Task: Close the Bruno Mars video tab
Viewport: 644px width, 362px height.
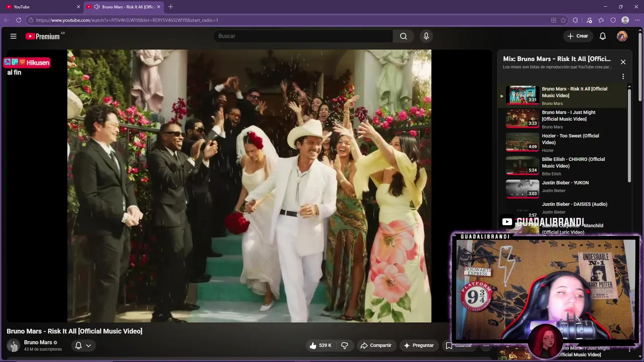Action: pyautogui.click(x=158, y=7)
